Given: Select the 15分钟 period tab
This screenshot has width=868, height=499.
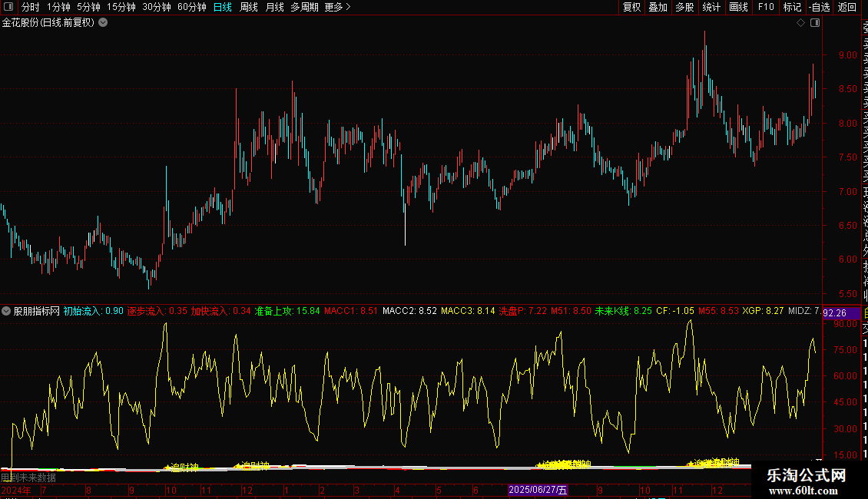Looking at the screenshot, I should [121, 7].
